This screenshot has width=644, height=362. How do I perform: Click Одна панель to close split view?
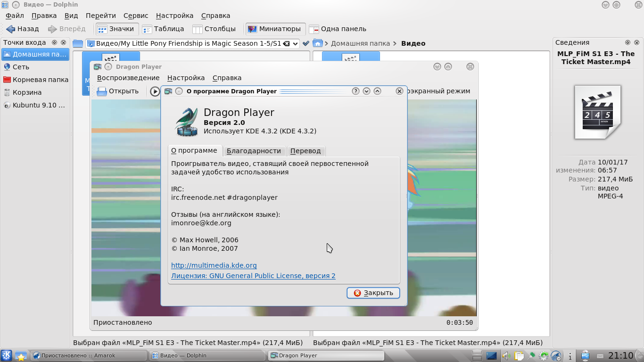click(x=338, y=29)
